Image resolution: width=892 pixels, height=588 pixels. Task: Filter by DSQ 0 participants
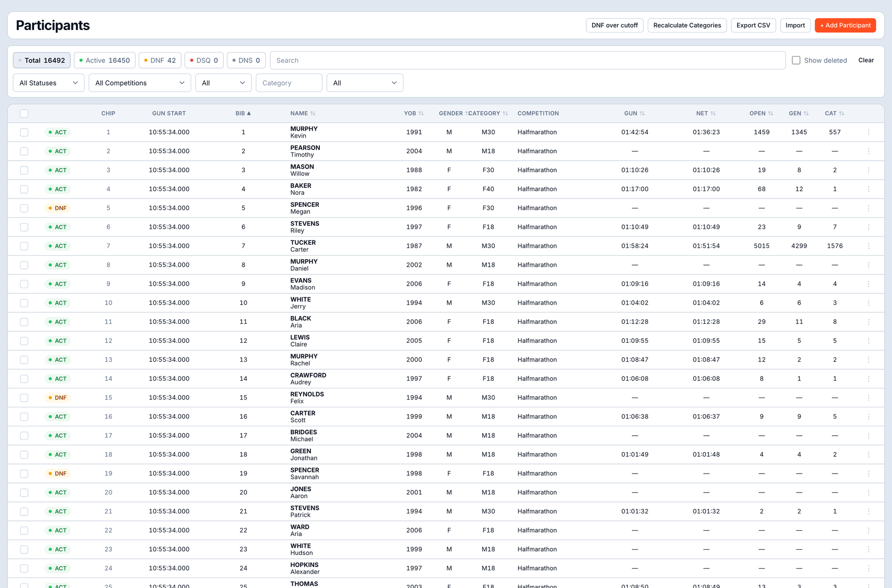(204, 60)
